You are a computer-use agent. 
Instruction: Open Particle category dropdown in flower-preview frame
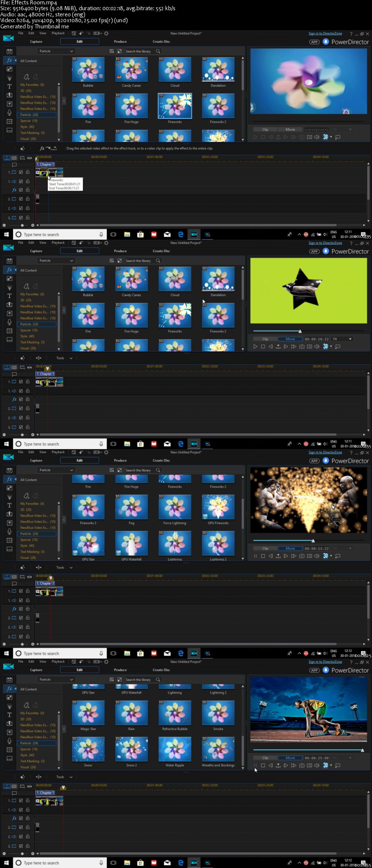(x=56, y=51)
